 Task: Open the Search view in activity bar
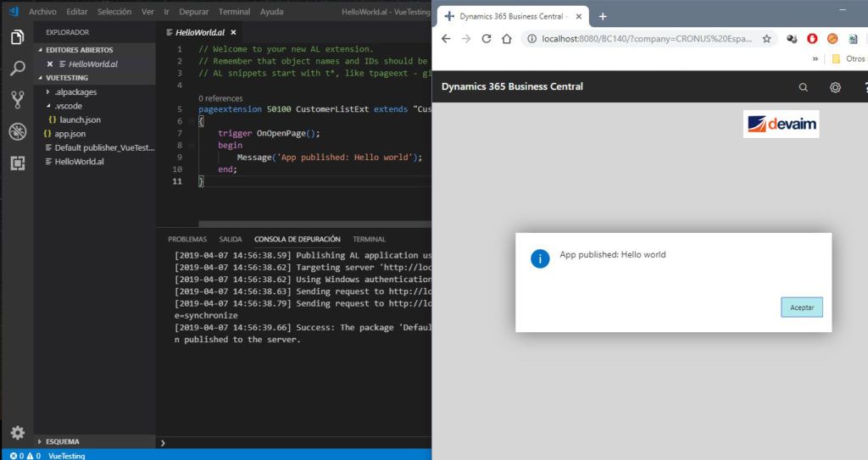pos(17,68)
